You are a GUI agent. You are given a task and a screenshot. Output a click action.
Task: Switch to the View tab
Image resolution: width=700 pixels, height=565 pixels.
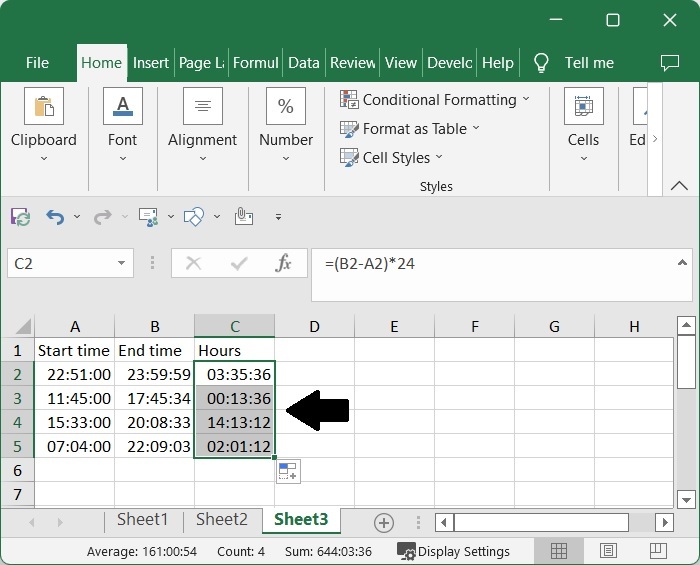point(400,63)
